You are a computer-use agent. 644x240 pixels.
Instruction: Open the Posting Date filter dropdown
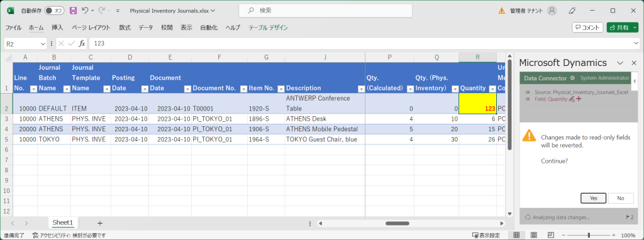tap(145, 89)
